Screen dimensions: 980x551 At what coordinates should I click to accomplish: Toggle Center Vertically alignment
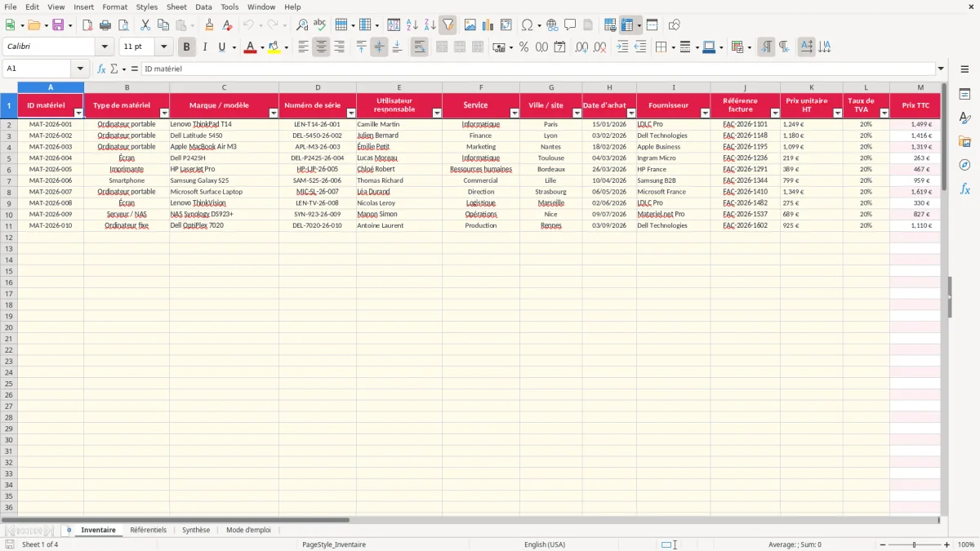tap(379, 47)
